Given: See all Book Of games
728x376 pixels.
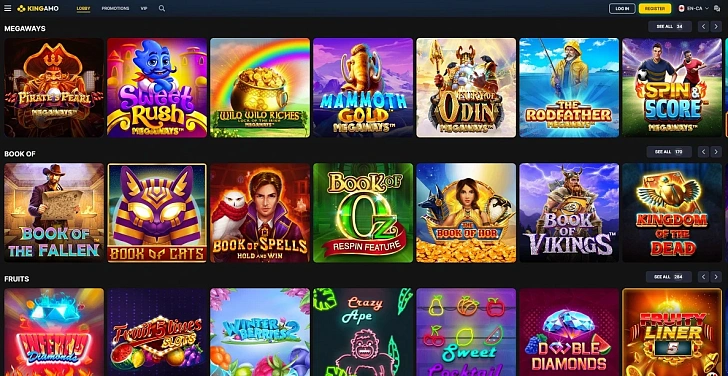Looking at the screenshot, I should (669, 152).
